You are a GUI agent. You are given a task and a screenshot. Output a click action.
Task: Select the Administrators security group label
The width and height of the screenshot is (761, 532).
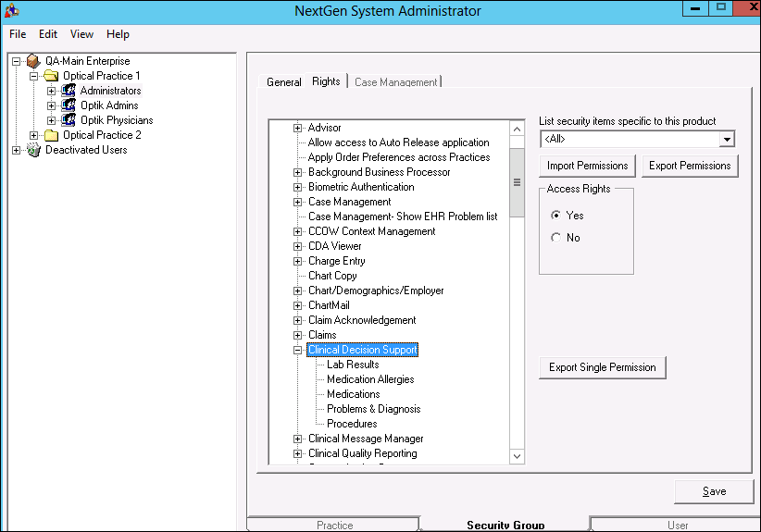pos(111,91)
